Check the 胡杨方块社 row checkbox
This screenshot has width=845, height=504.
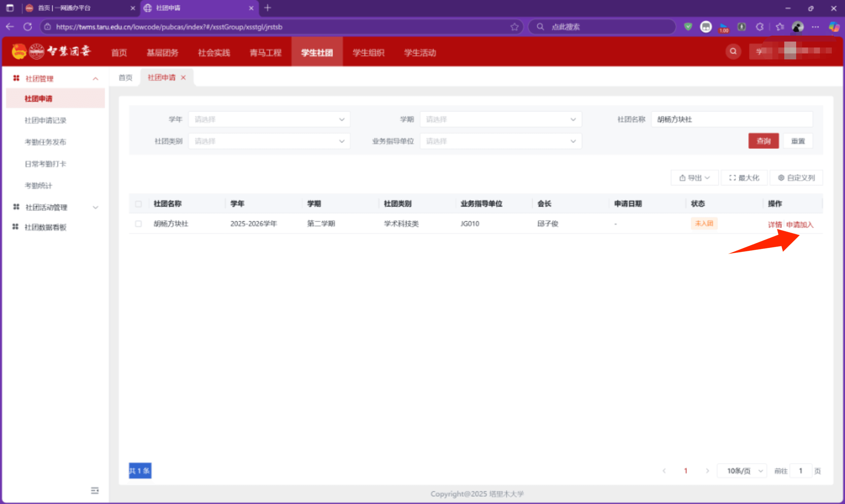coord(138,224)
